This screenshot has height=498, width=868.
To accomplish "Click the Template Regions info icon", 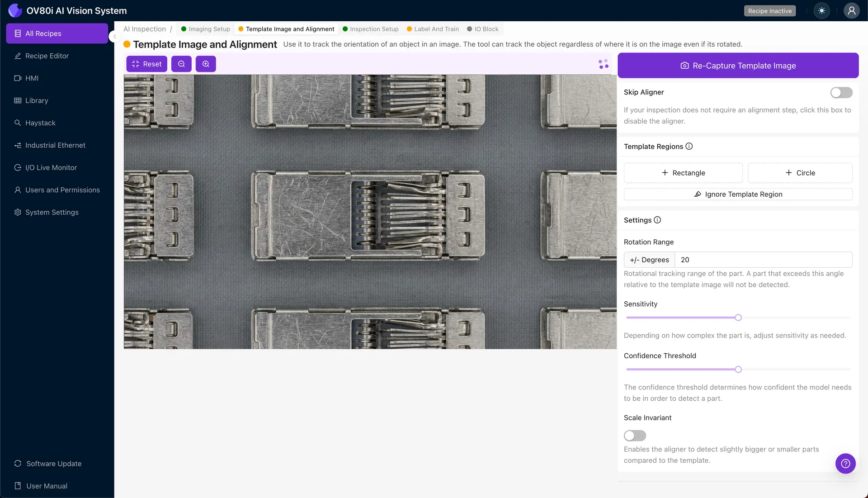I will (x=689, y=147).
